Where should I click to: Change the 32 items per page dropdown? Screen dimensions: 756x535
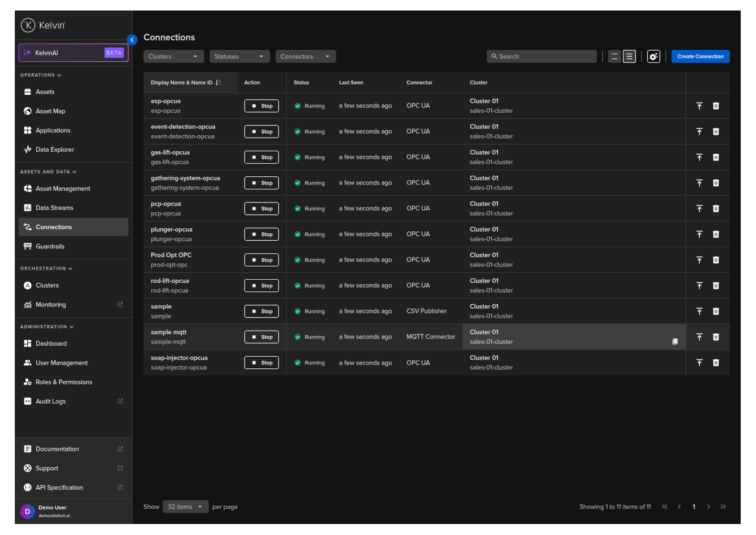click(185, 507)
